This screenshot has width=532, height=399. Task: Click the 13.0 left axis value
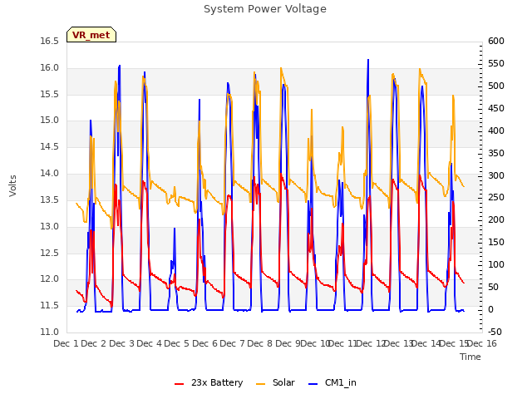(50, 226)
